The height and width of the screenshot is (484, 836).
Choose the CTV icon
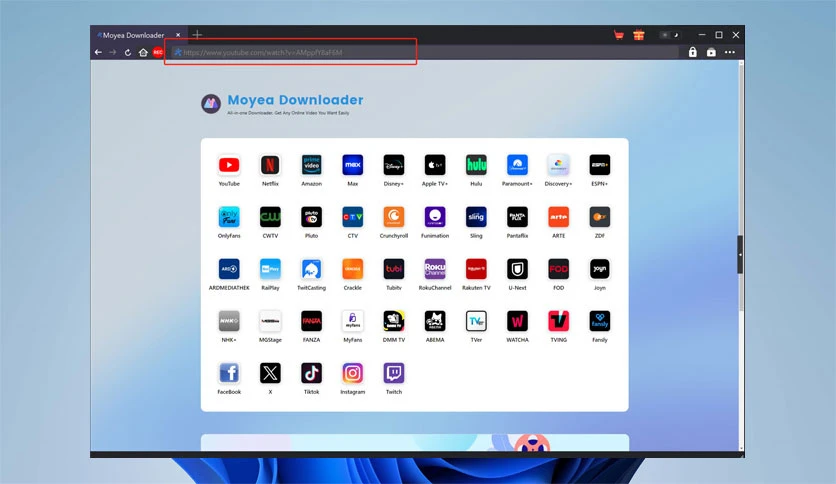point(352,217)
